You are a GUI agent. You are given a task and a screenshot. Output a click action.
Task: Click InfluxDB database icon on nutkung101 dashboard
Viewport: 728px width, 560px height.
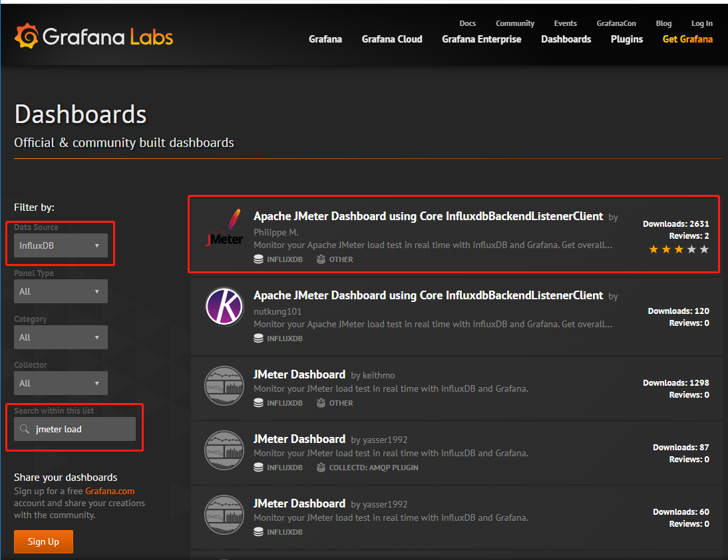259,339
